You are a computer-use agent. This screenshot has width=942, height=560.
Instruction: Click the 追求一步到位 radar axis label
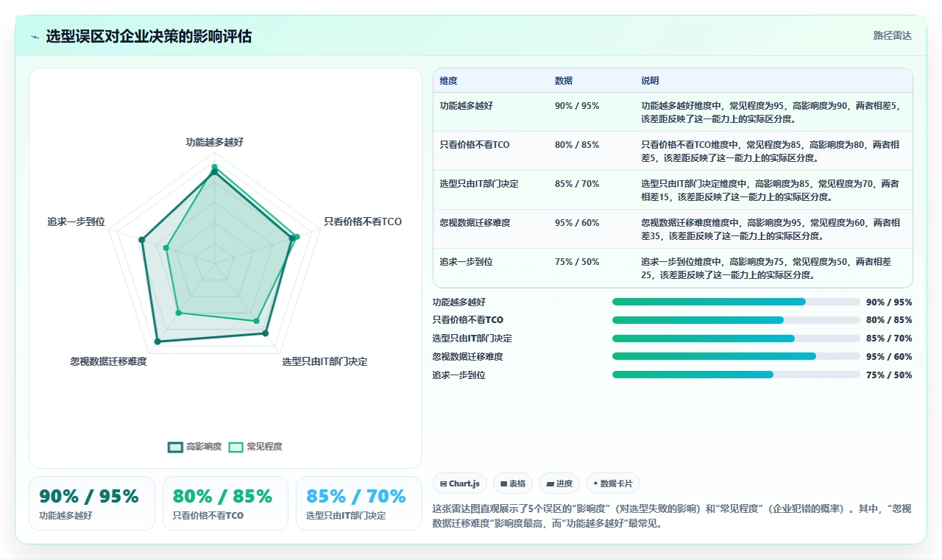pos(76,221)
